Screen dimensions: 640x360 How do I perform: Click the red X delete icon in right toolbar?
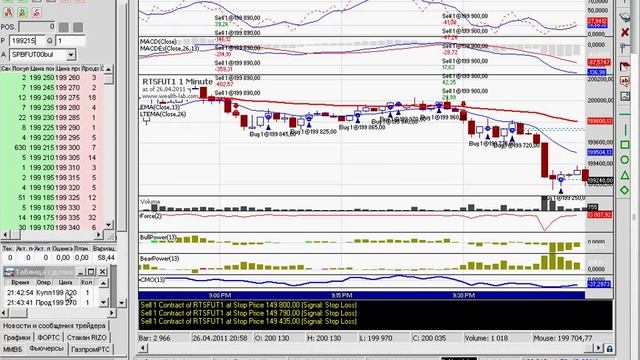pos(624,32)
